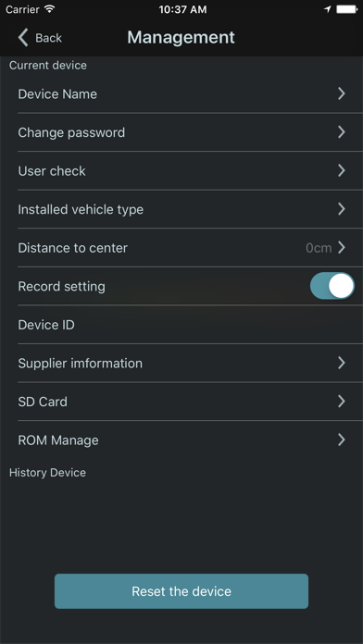Select the Installed vehicle type row

click(x=181, y=209)
